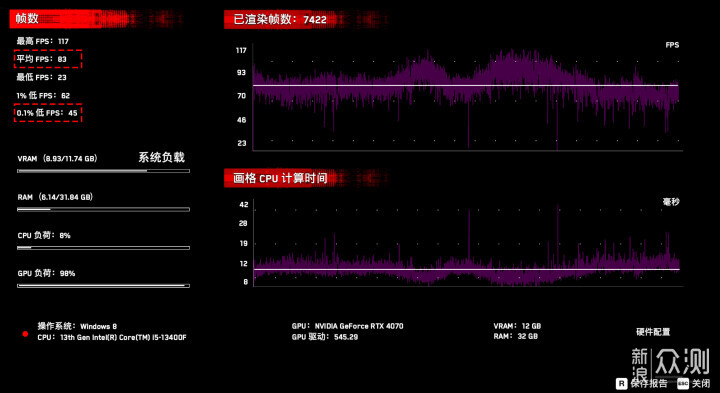The width and height of the screenshot is (720, 393).
Task: Click the FPS history graph
Action: pos(467,97)
